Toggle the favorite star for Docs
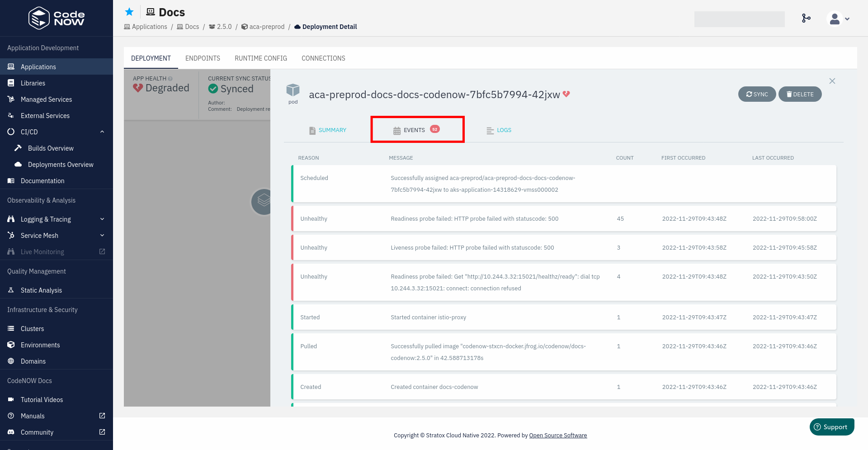 129,12
